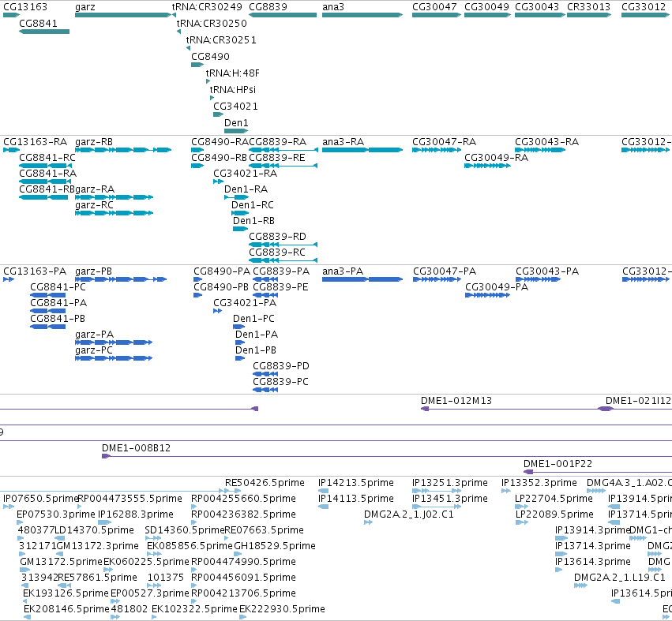This screenshot has width=672, height=621.
Task: Click the CG8841-RA transcript label
Action: click(x=48, y=174)
